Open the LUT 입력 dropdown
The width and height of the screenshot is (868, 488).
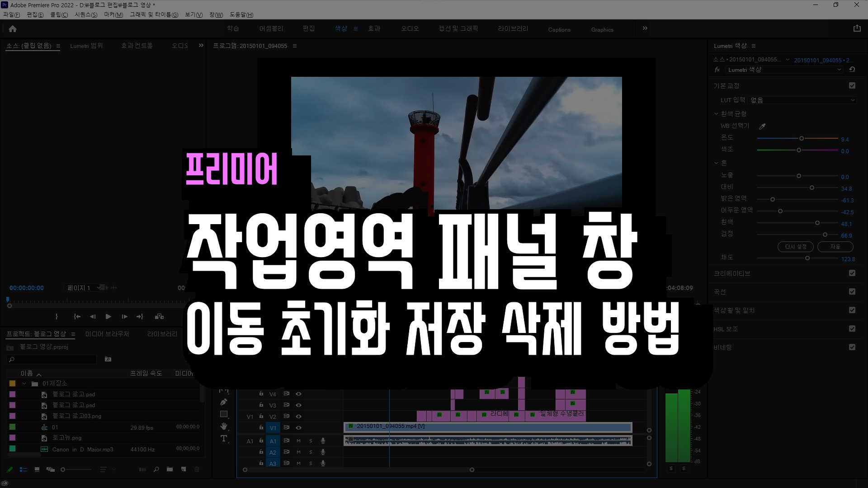(802, 100)
